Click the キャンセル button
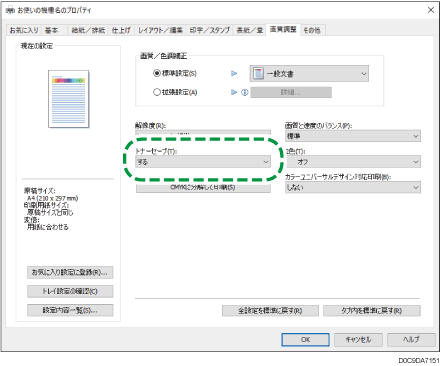 click(x=358, y=340)
